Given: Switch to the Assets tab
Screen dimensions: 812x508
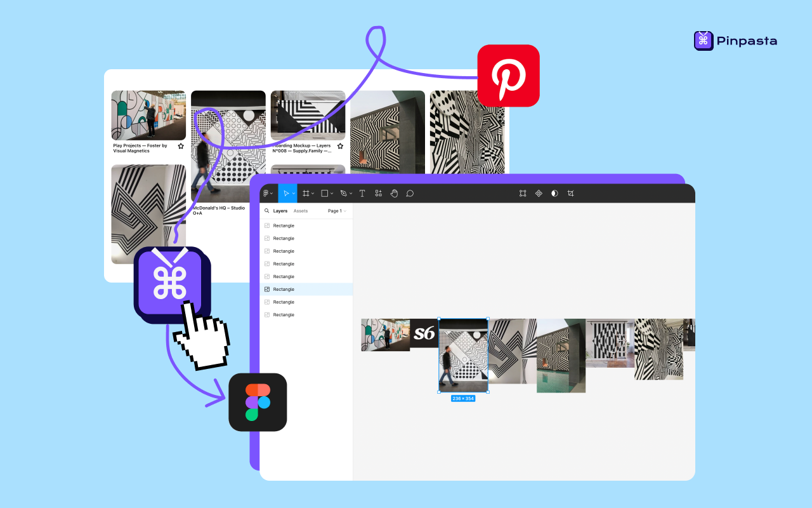Looking at the screenshot, I should (x=301, y=210).
